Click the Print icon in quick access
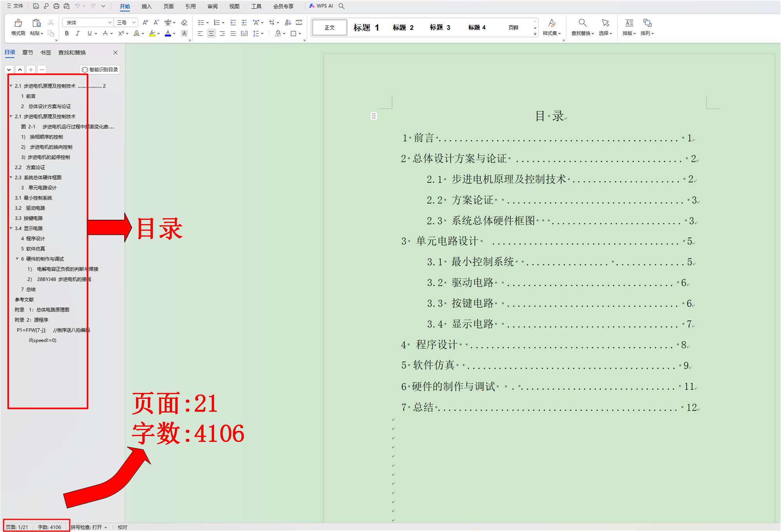 click(x=56, y=6)
